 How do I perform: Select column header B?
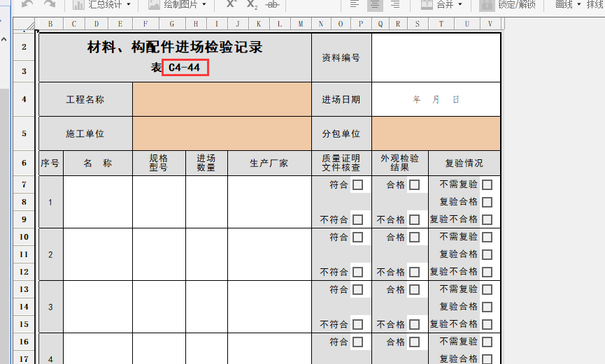pyautogui.click(x=50, y=24)
